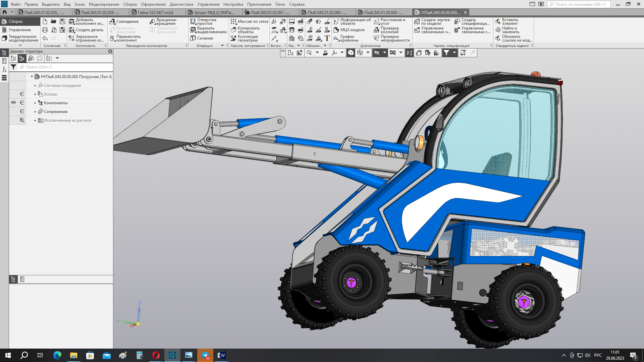The height and width of the screenshot is (362, 644).
Task: Toggle the hidden-objects crossed eye button
Action: pos(377,53)
